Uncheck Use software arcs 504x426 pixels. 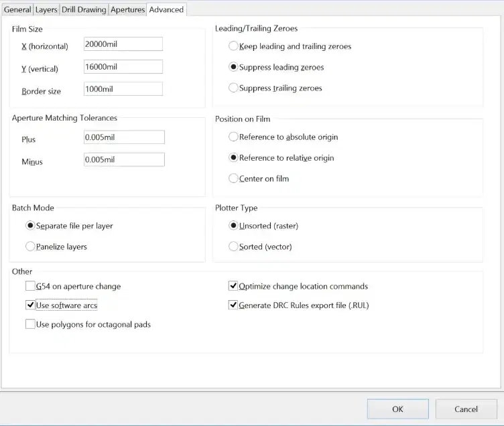(30, 305)
